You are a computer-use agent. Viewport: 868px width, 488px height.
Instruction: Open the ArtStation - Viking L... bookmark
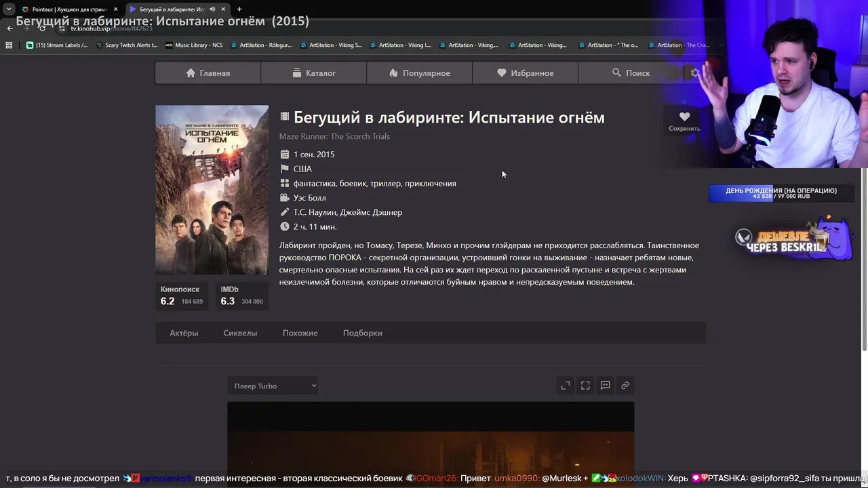[401, 45]
